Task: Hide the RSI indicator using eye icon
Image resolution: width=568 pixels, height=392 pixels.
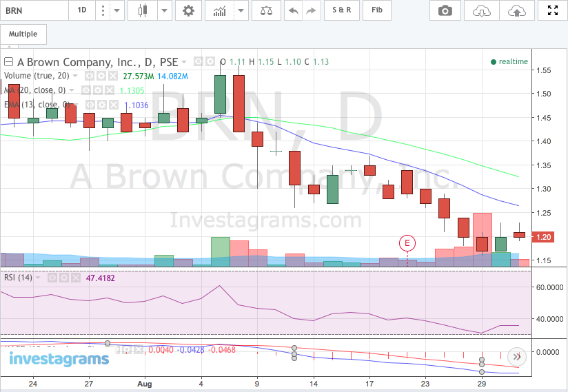Action: [52, 278]
